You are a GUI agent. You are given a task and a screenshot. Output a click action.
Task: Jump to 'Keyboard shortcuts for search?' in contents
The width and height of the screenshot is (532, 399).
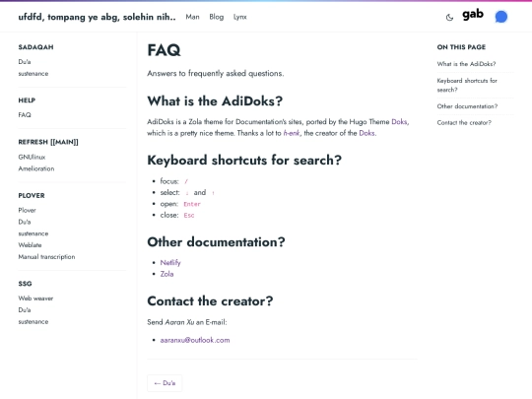click(x=467, y=85)
